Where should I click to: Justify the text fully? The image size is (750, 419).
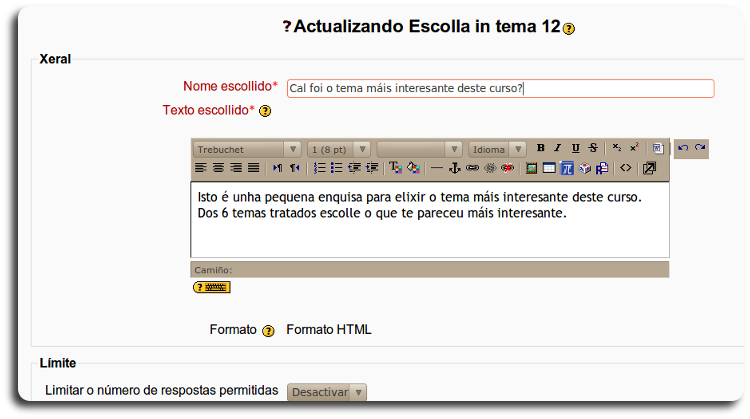(x=254, y=168)
